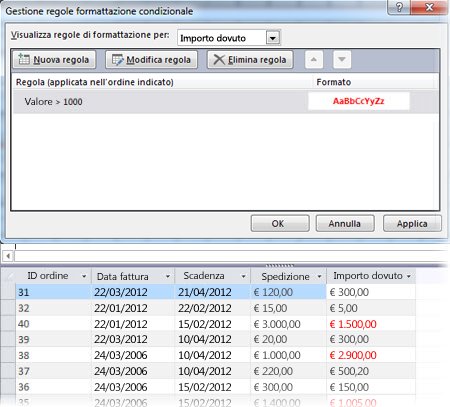Open the Importo dovuto column header dropdown
Image resolution: width=450 pixels, height=407 pixels.
[409, 276]
